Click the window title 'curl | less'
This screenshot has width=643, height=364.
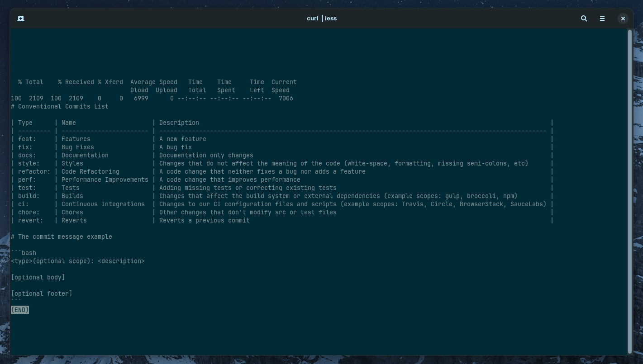tap(322, 19)
